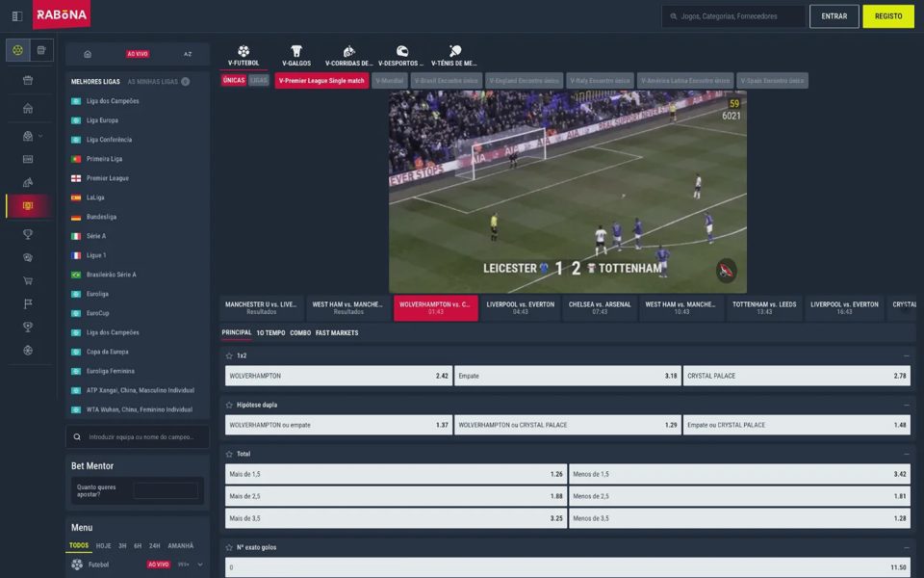
Task: Open the shopping cart icon in sidebar
Action: point(28,280)
